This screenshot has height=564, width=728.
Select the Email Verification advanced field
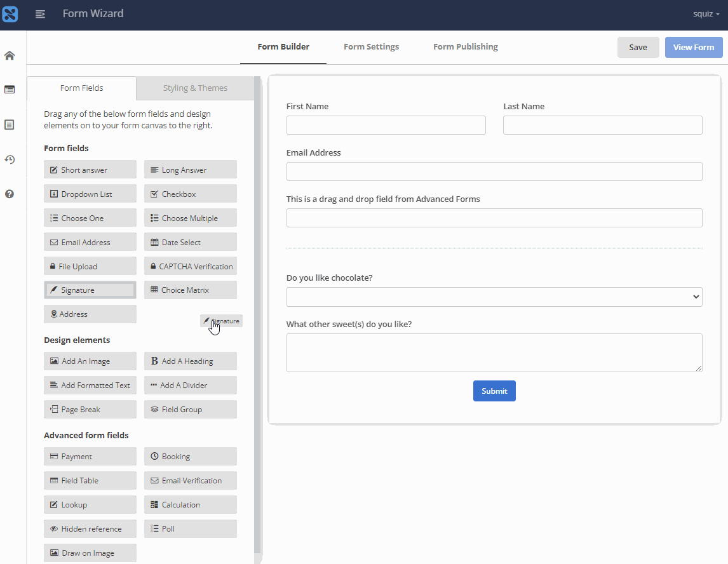click(191, 480)
